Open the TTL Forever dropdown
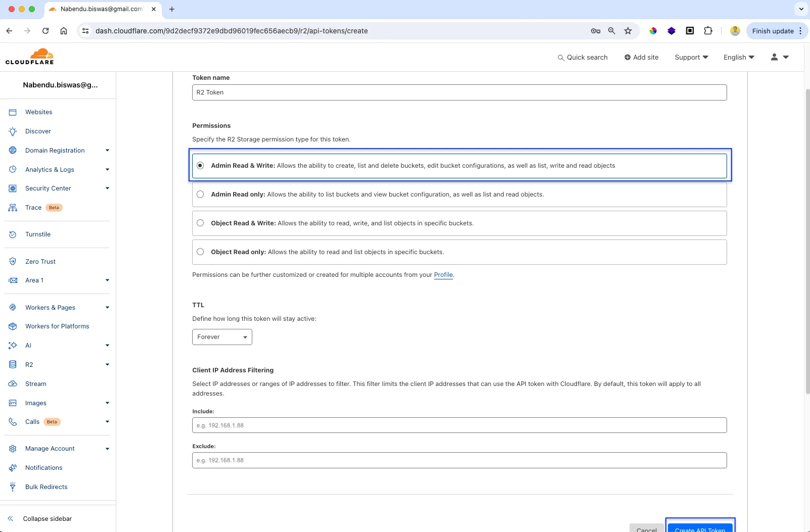810x532 pixels. (222, 337)
